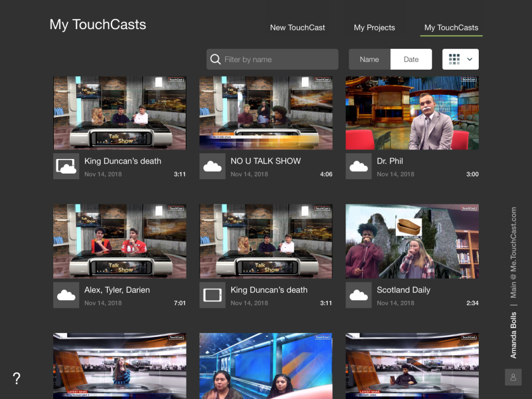532x399 pixels.
Task: Sort TouchCasts by Name
Action: (369, 60)
